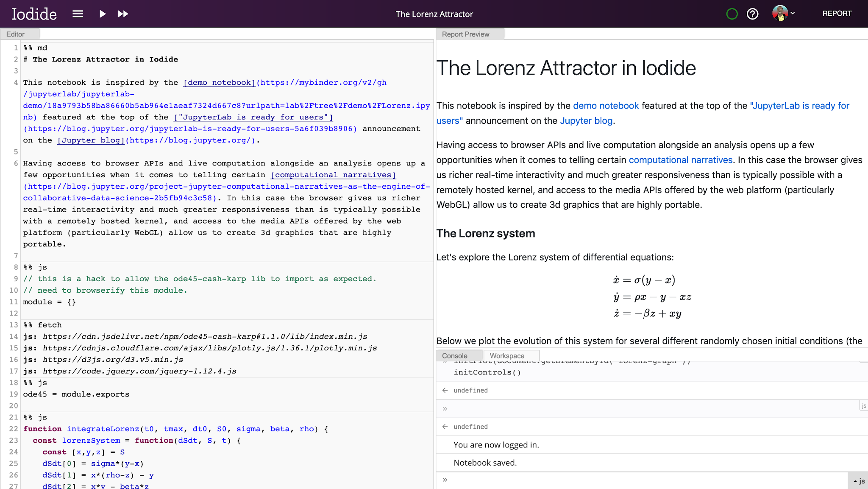868x489 pixels.
Task: Select the Report Preview tab
Action: click(470, 34)
